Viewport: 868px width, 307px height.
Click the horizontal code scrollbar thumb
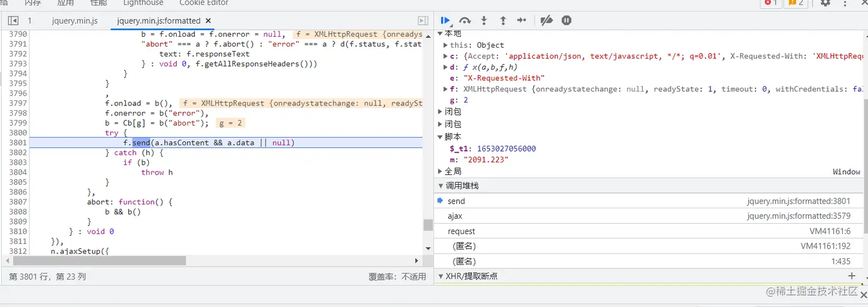pyautogui.click(x=98, y=261)
